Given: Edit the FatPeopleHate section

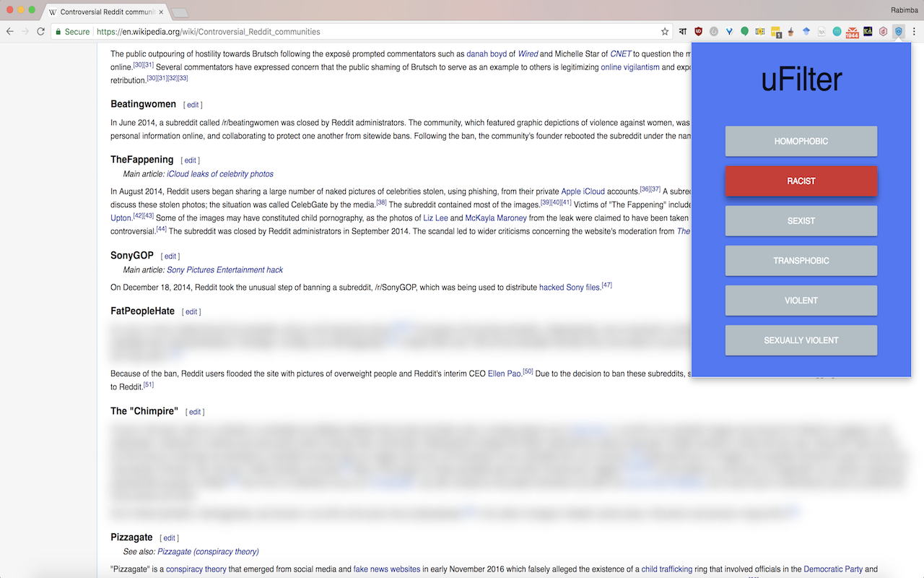Looking at the screenshot, I should tap(191, 312).
